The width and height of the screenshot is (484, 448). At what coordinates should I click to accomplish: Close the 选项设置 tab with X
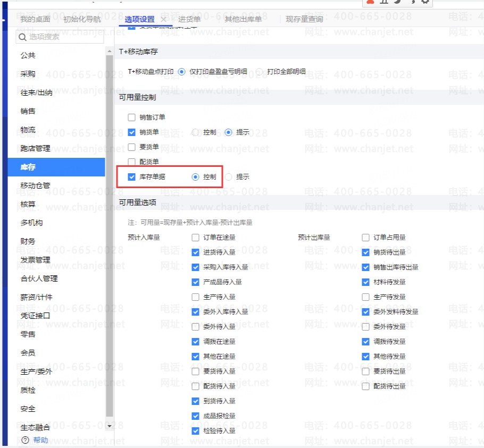(164, 20)
